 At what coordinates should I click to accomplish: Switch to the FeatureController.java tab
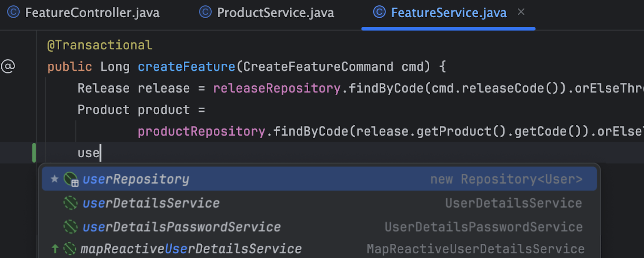point(92,12)
